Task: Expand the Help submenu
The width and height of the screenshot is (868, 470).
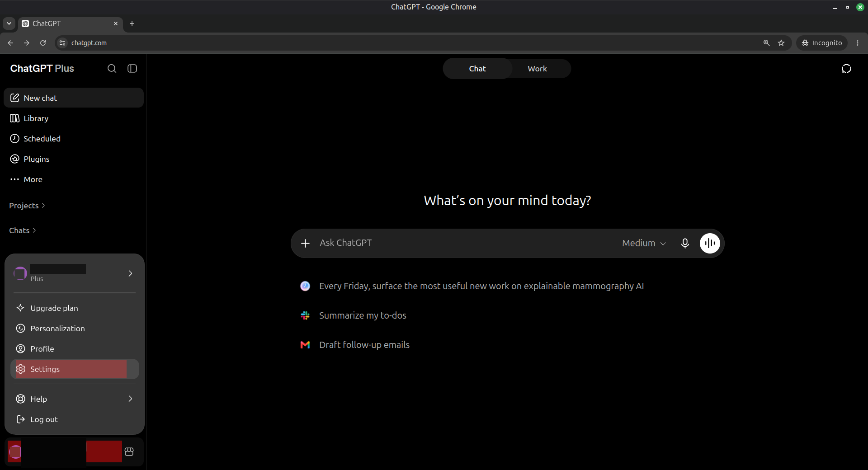Action: coord(75,399)
